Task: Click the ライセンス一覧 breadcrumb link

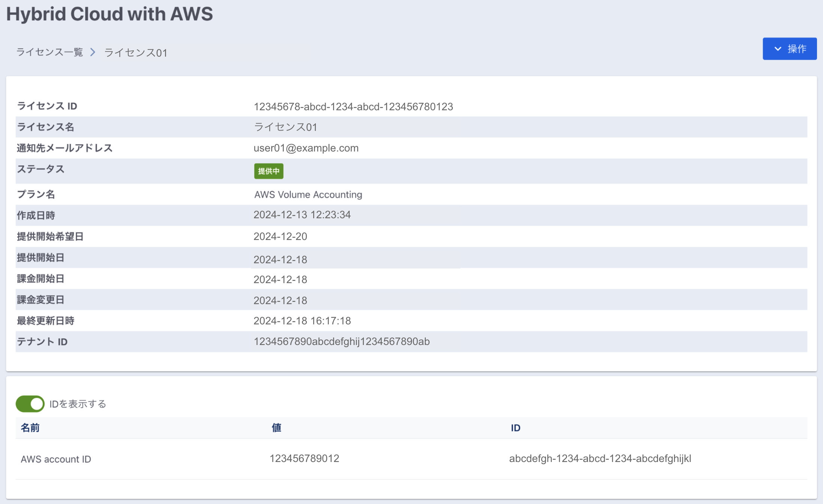Action: click(x=50, y=52)
